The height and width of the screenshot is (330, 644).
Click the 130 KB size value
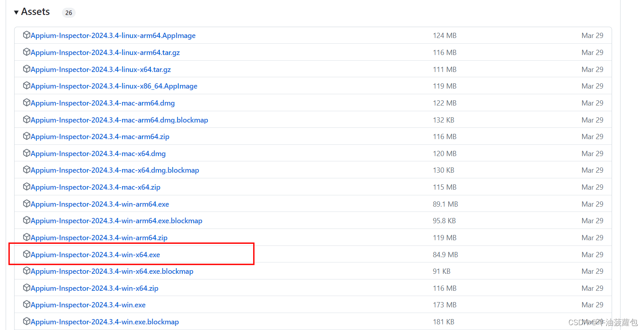click(x=443, y=170)
